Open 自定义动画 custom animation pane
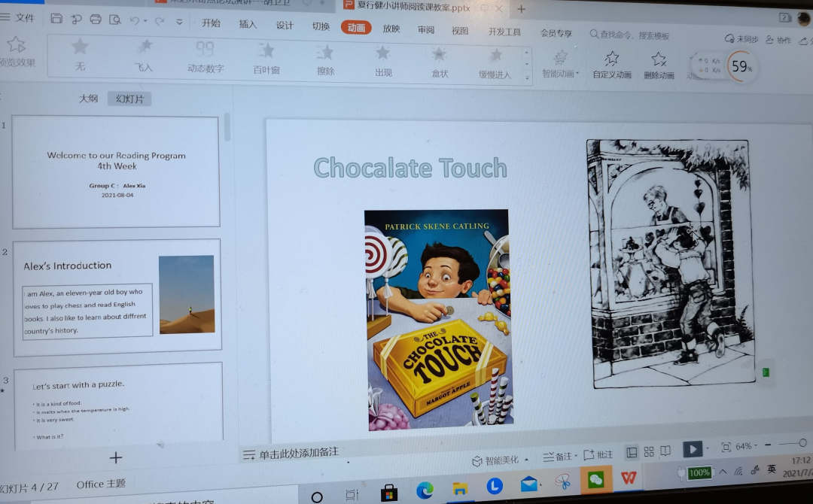Viewport: 813px width, 504px height. (612, 65)
